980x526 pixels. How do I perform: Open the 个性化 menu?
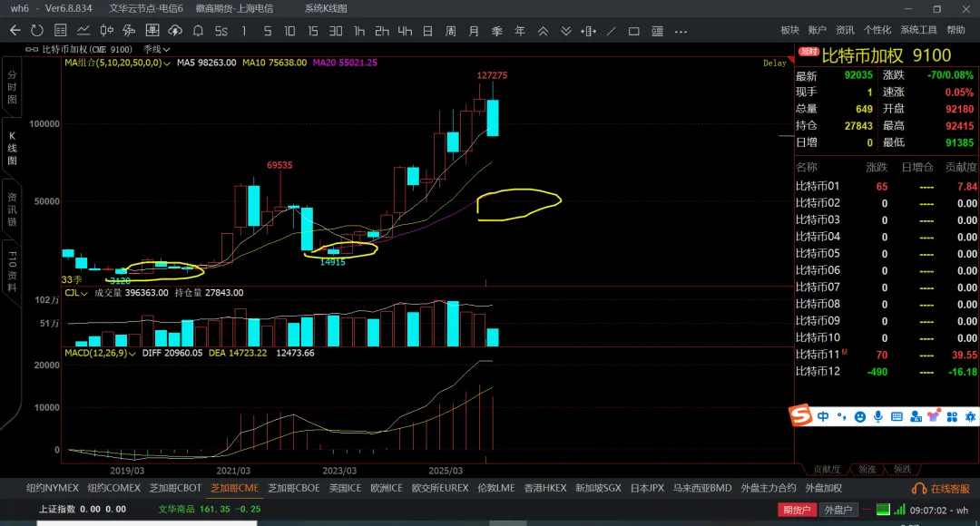click(877, 30)
